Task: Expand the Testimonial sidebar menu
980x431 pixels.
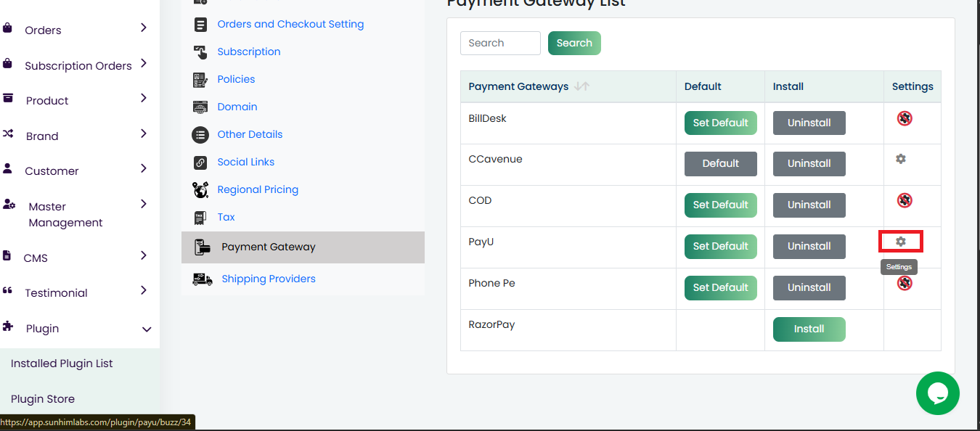Action: (x=144, y=291)
